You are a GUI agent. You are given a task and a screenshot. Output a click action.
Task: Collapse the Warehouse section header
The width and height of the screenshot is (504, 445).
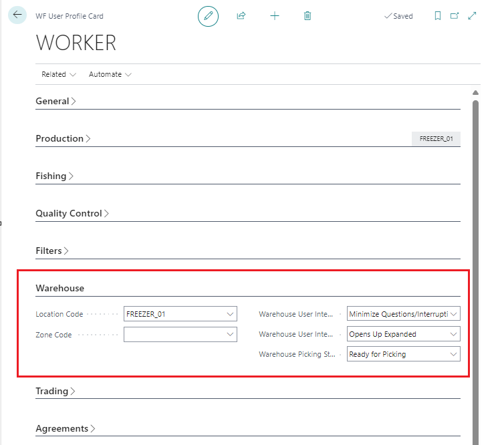60,289
